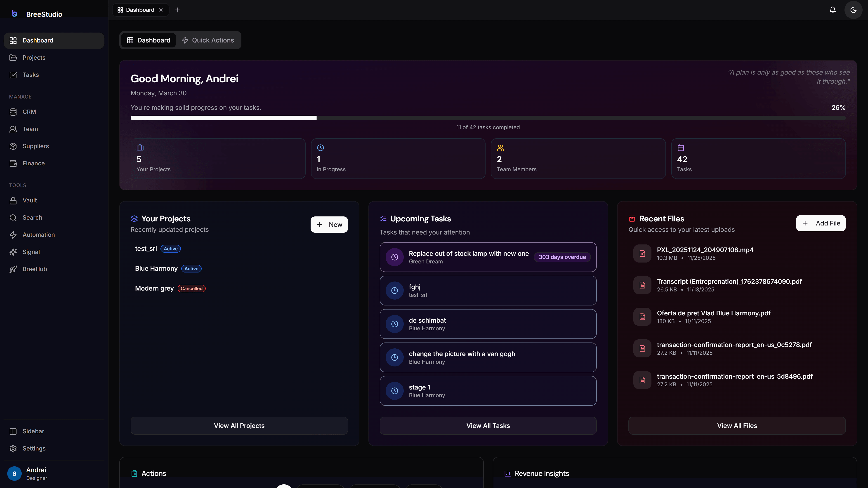This screenshot has width=868, height=488.
Task: Click View All Files button
Action: click(x=737, y=426)
